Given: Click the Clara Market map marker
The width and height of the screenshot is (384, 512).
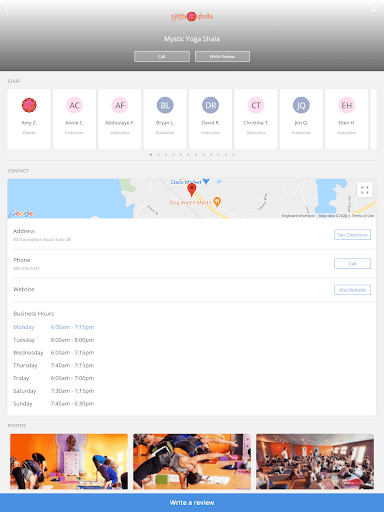Looking at the screenshot, I should tap(206, 182).
